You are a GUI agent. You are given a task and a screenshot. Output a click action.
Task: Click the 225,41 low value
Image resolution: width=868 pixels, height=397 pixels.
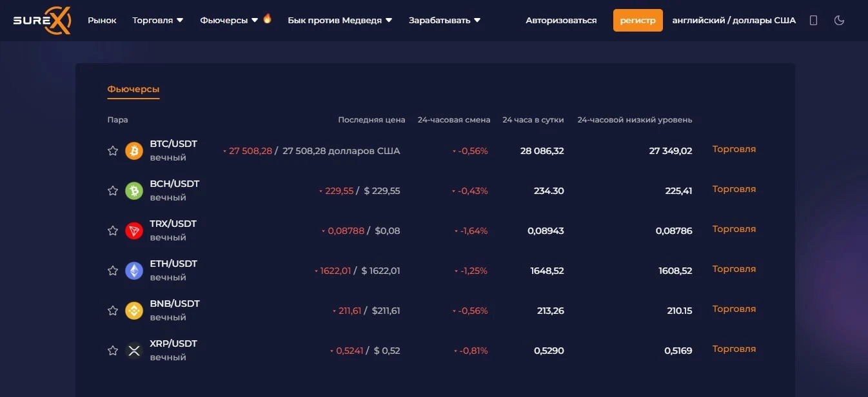(x=678, y=191)
